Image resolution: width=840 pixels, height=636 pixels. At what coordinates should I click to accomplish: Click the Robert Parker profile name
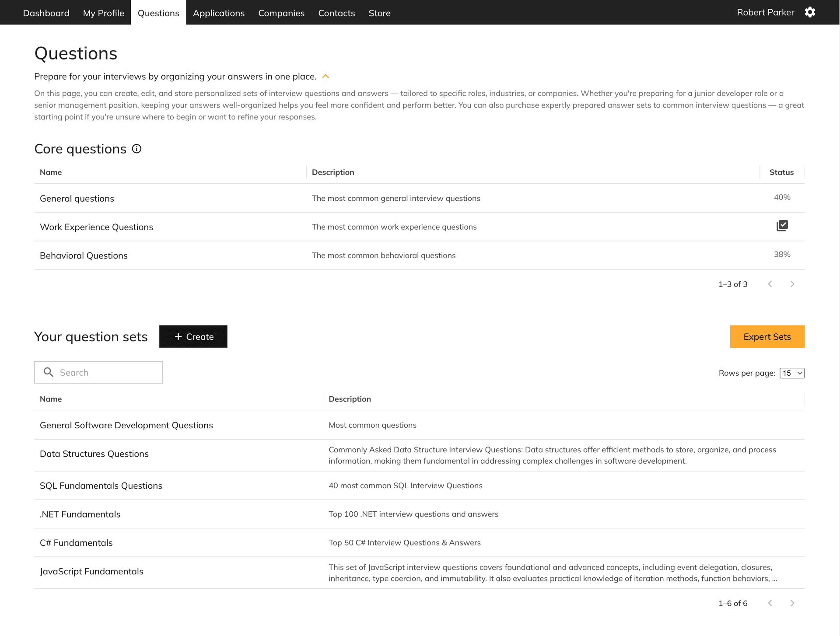click(765, 12)
